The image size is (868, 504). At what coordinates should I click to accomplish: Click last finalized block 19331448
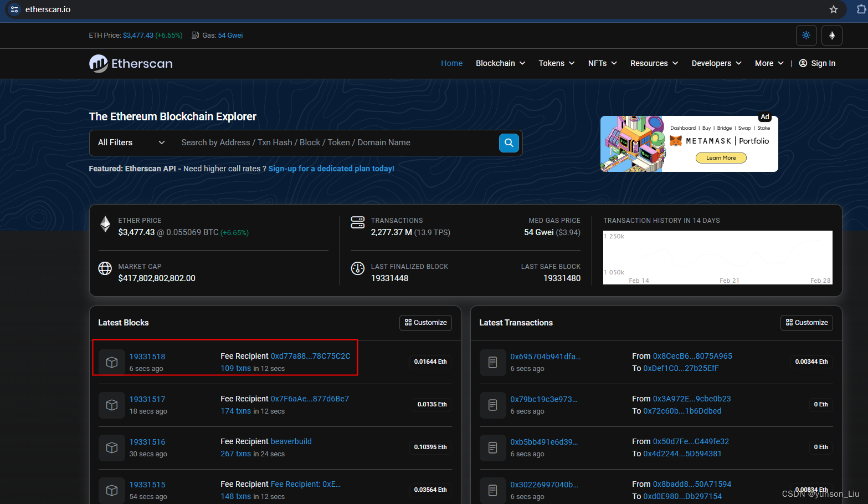389,278
